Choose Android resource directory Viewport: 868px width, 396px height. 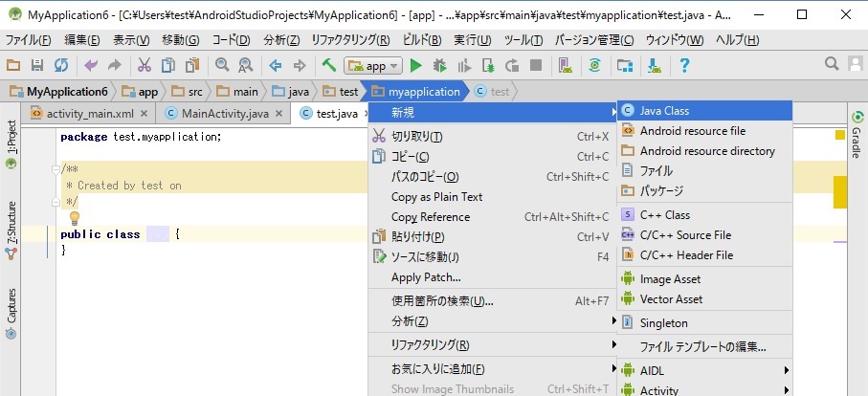(704, 151)
